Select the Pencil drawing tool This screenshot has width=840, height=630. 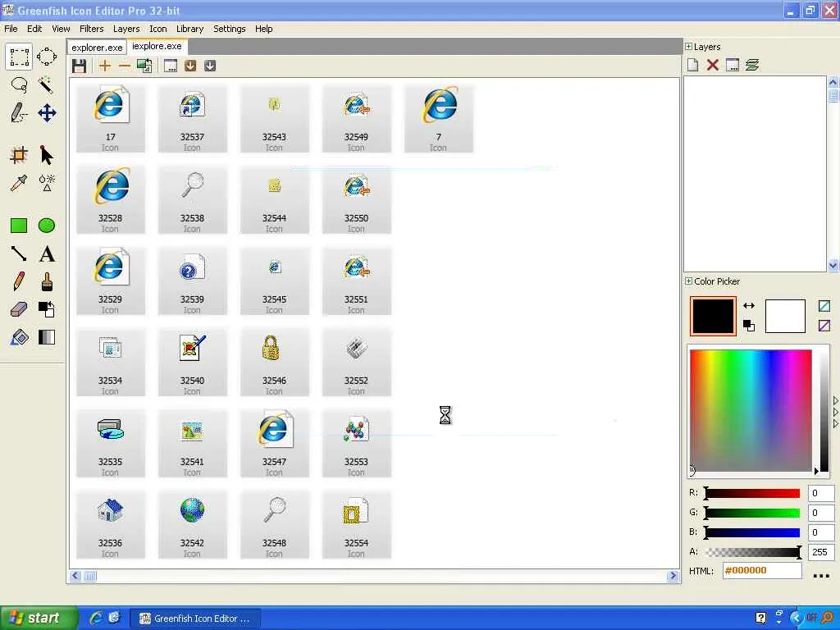click(x=19, y=281)
